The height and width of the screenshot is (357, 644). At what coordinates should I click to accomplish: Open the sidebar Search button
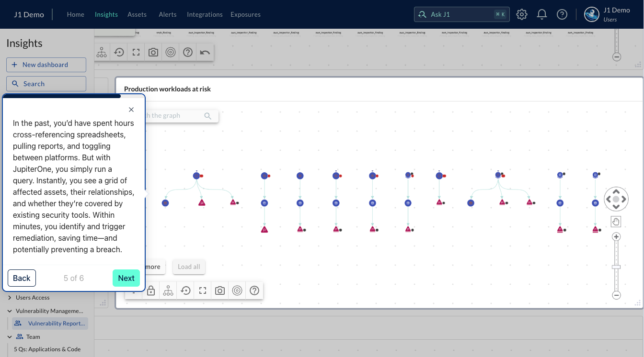click(x=46, y=84)
